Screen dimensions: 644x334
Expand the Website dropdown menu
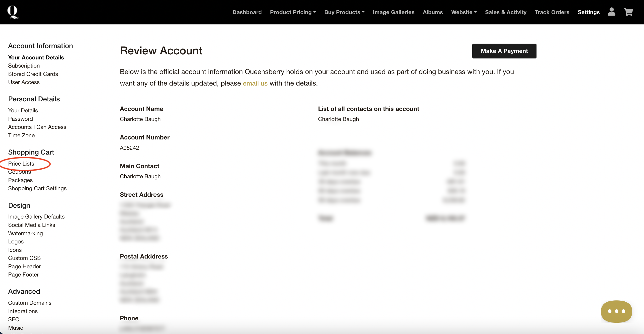tap(464, 12)
